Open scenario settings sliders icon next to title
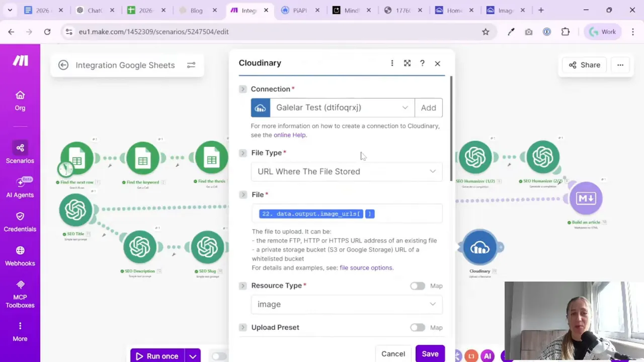 191,65
